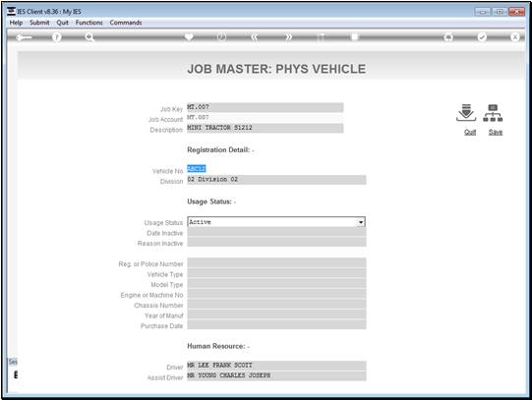Click the Save network icon

coord(493,113)
